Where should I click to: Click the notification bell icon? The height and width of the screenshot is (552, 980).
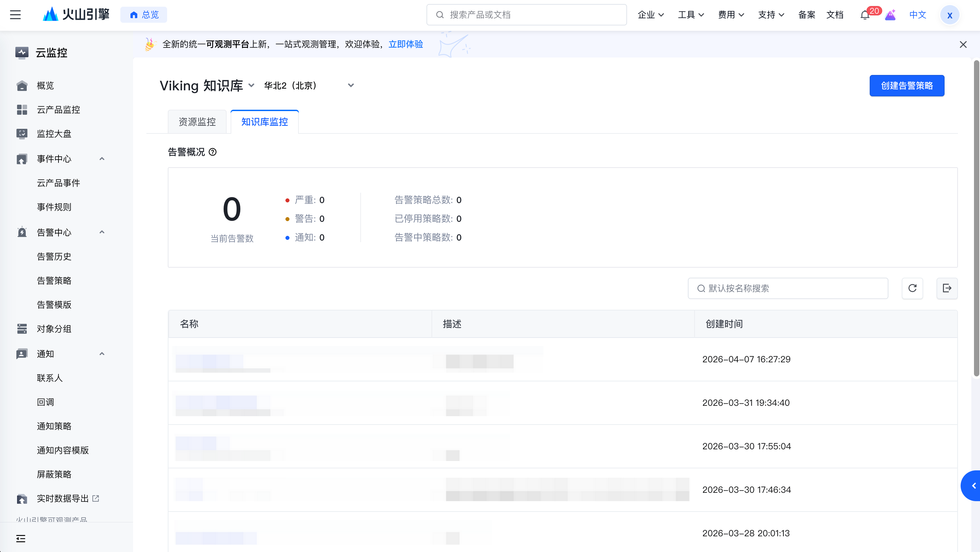coord(864,15)
